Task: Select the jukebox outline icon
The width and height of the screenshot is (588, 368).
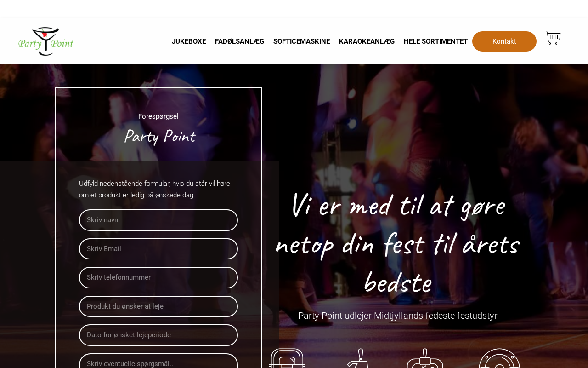Action: pyautogui.click(x=287, y=358)
